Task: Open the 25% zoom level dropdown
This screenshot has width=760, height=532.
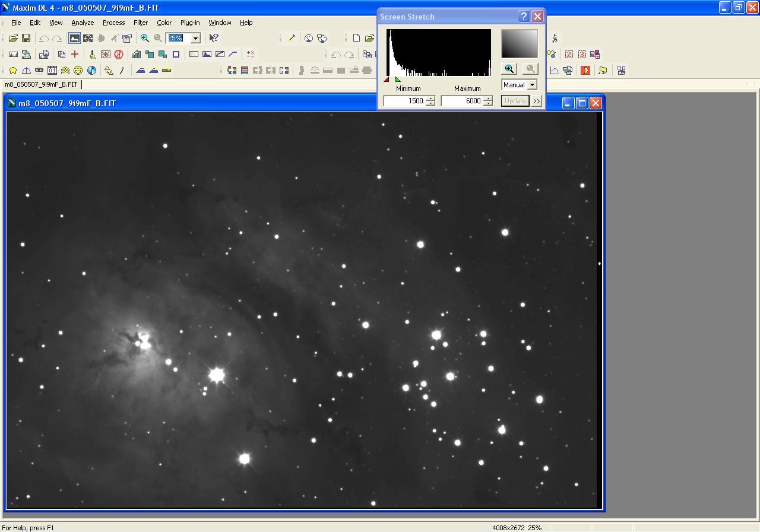Action: coord(195,38)
